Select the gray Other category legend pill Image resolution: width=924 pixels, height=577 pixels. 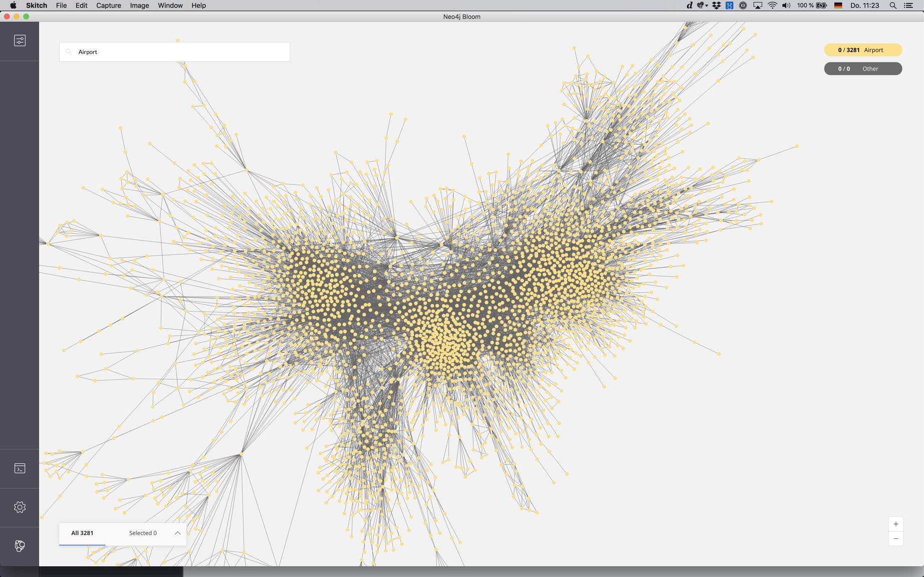863,69
